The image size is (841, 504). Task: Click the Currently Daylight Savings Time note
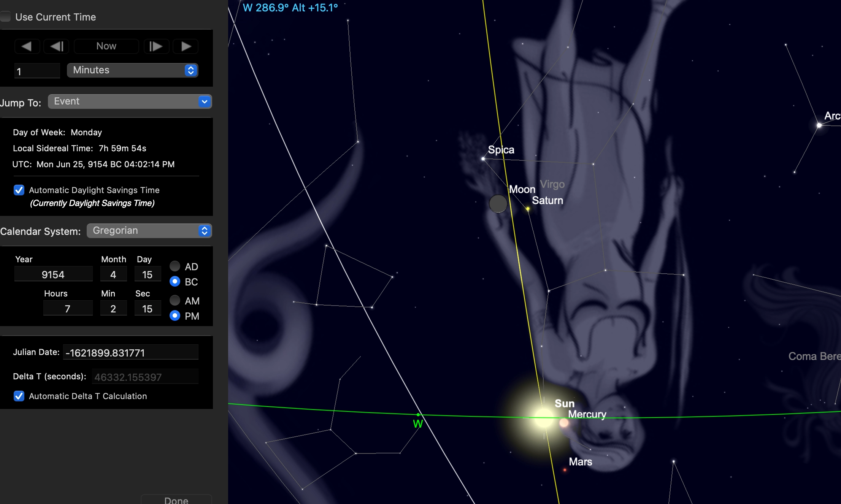click(x=92, y=203)
